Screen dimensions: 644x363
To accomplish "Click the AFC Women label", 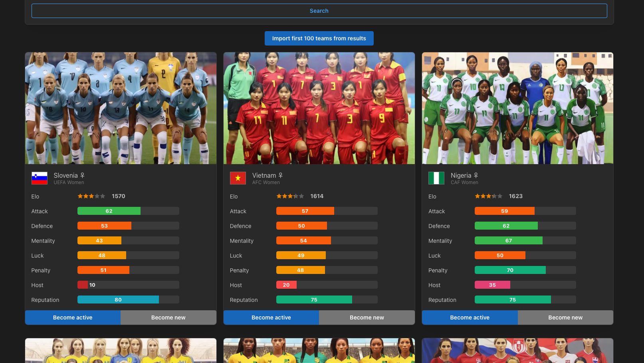I will click(266, 182).
